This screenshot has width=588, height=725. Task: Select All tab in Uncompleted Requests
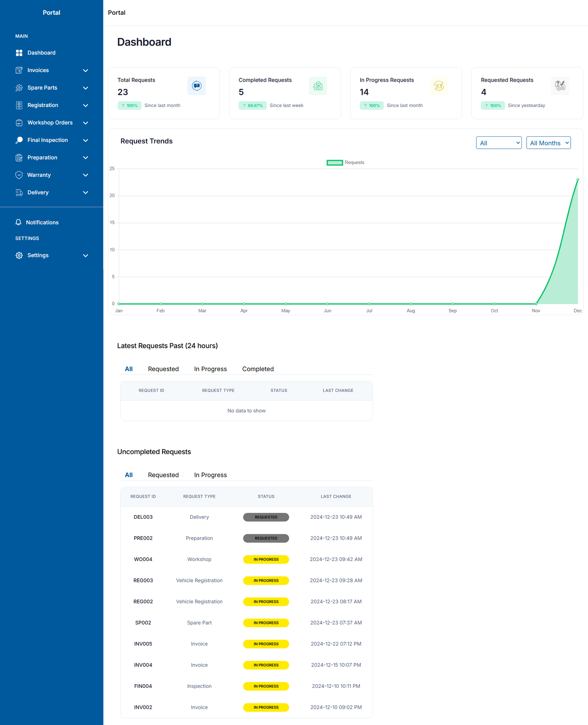129,475
